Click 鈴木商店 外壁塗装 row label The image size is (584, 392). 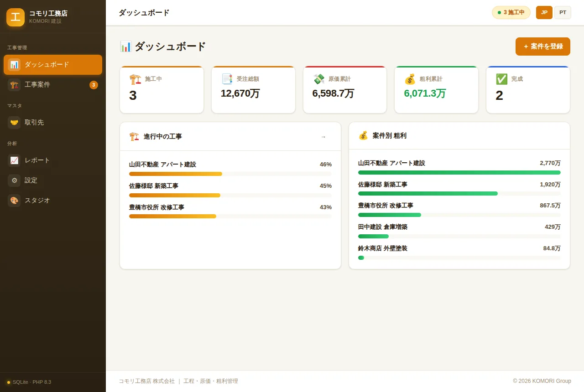point(383,248)
